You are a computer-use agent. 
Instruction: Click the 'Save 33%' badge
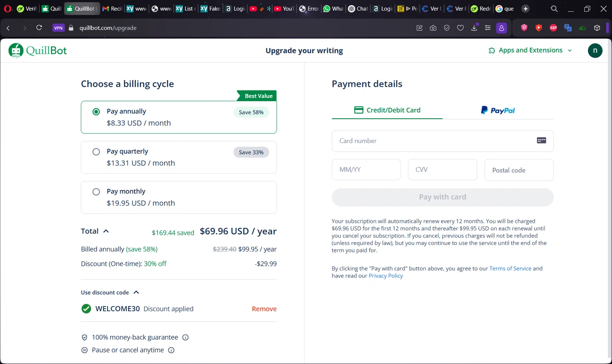tap(251, 152)
